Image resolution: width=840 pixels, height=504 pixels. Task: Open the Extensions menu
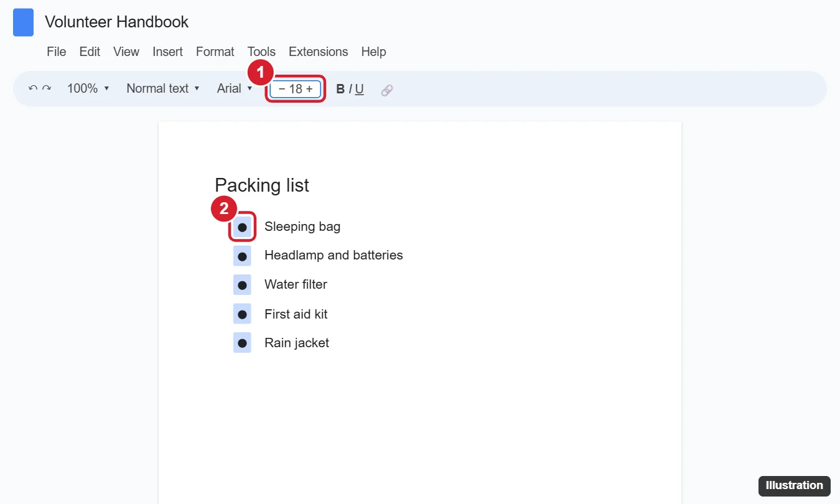click(x=319, y=52)
